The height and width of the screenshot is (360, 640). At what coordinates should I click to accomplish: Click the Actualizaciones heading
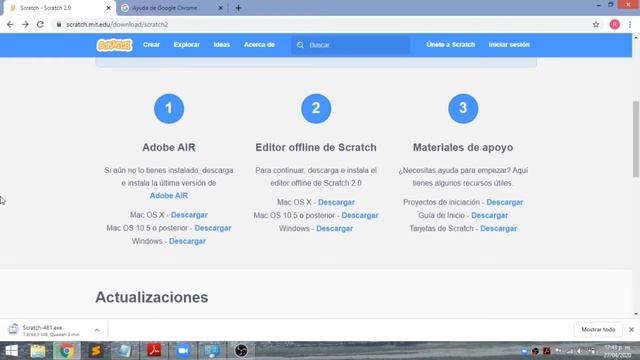coord(152,297)
